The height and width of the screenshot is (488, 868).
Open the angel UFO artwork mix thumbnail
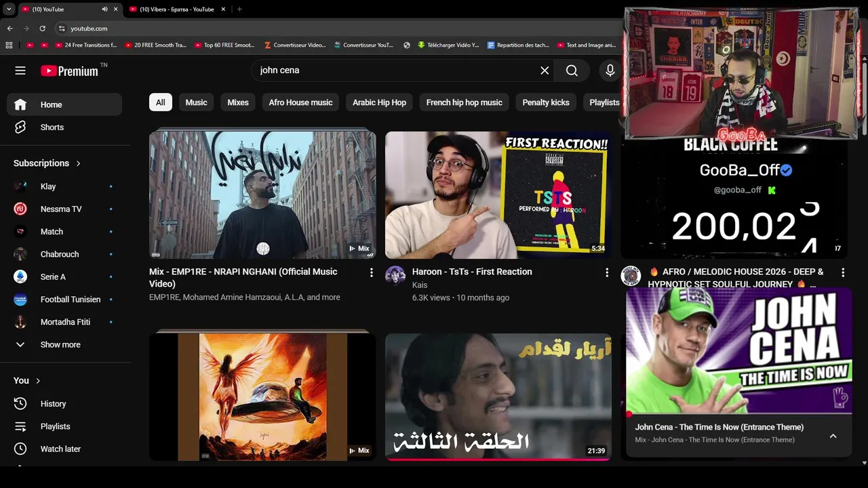click(262, 396)
